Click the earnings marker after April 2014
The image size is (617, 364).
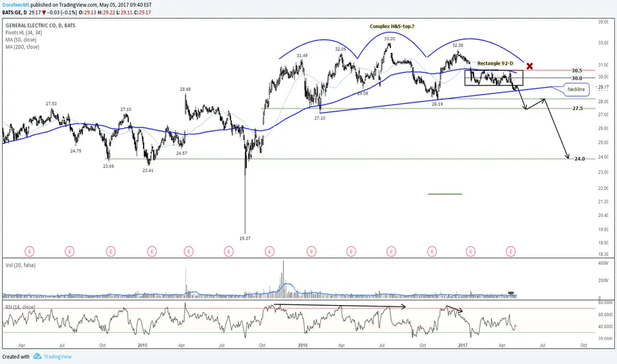(x=30, y=251)
